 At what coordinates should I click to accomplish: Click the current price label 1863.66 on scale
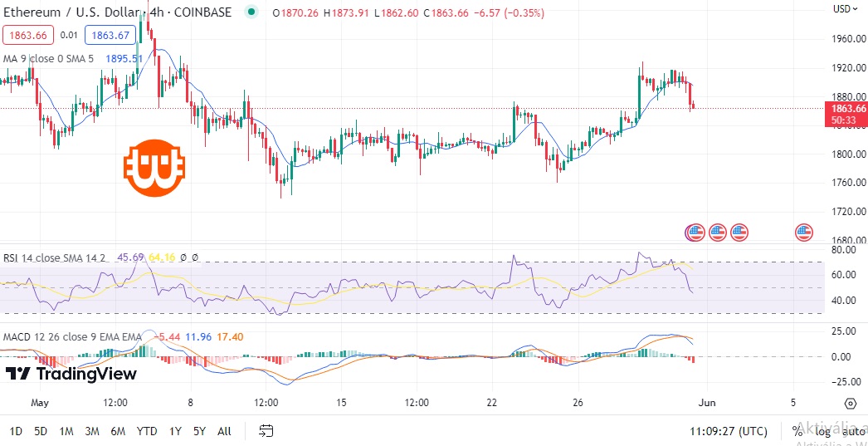pos(847,109)
